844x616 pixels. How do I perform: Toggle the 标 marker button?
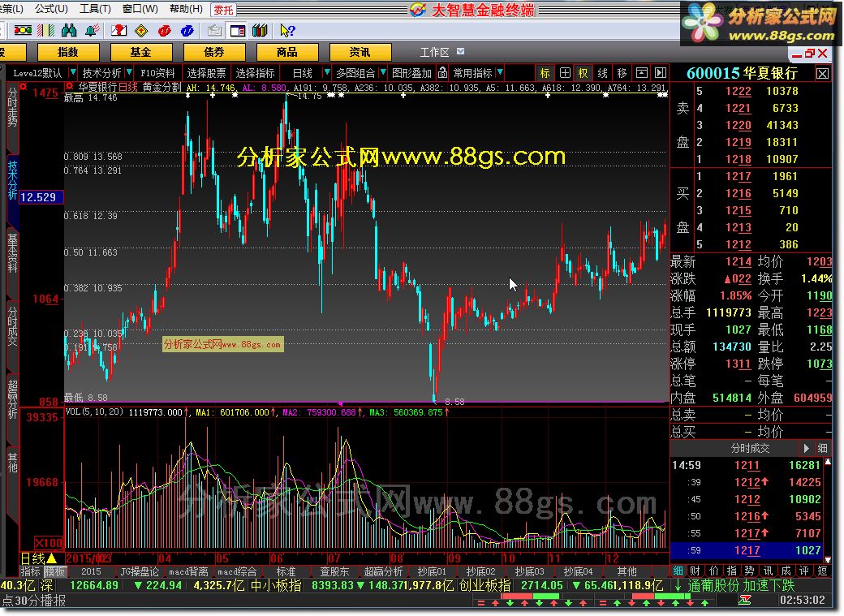(545, 73)
